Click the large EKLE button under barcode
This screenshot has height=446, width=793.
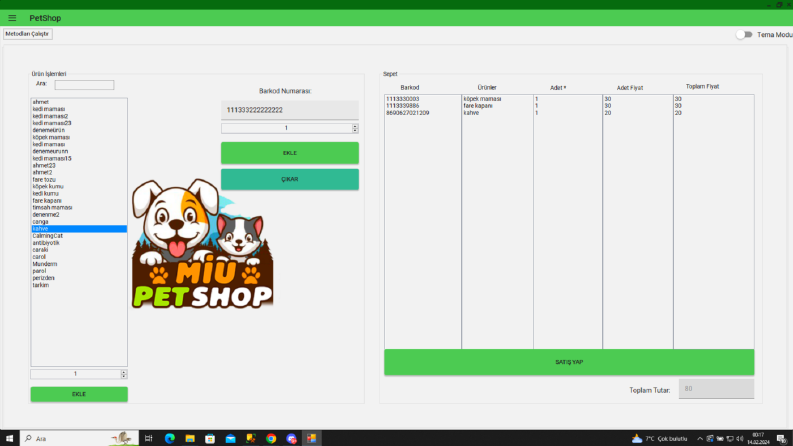point(290,153)
